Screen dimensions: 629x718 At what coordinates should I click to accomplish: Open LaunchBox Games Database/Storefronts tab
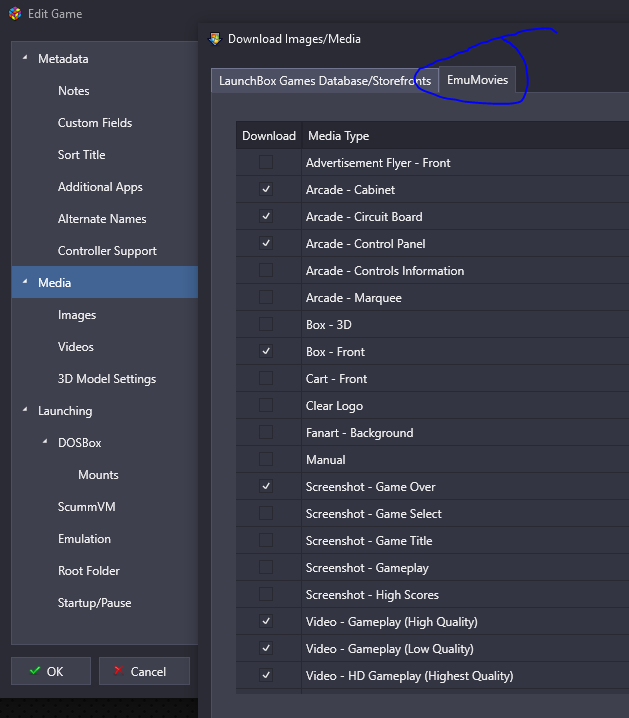click(x=325, y=81)
